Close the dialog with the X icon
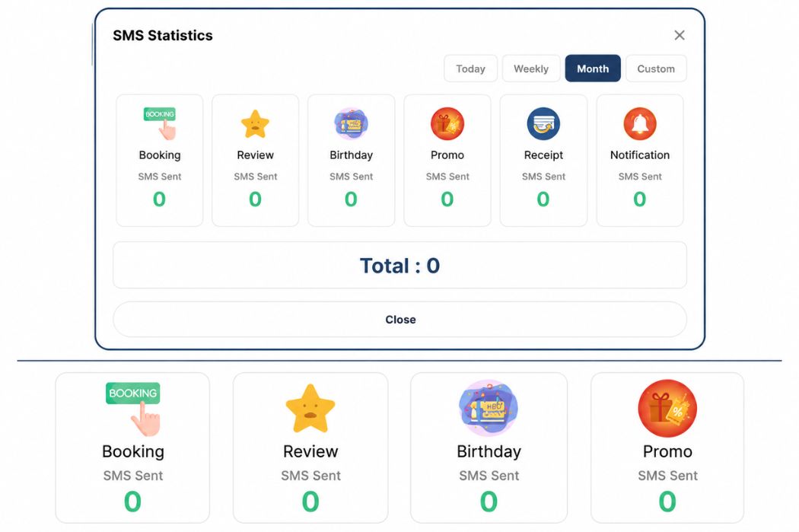 tap(680, 35)
